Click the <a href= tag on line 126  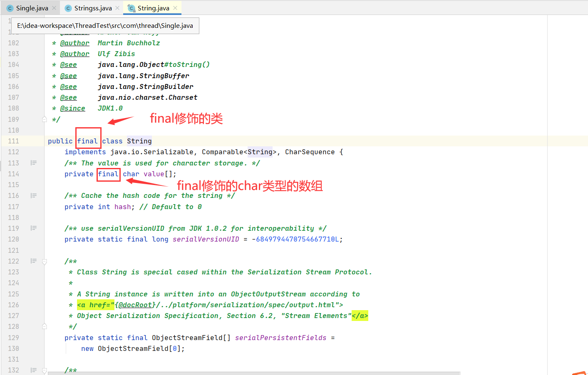click(x=96, y=305)
